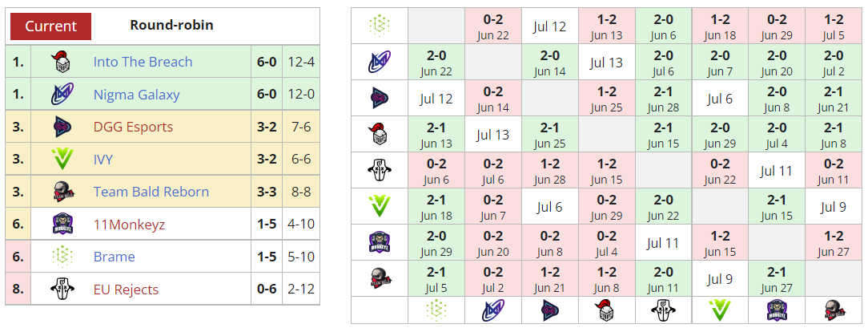Click the red Current button
The image size is (868, 328).
(x=50, y=26)
